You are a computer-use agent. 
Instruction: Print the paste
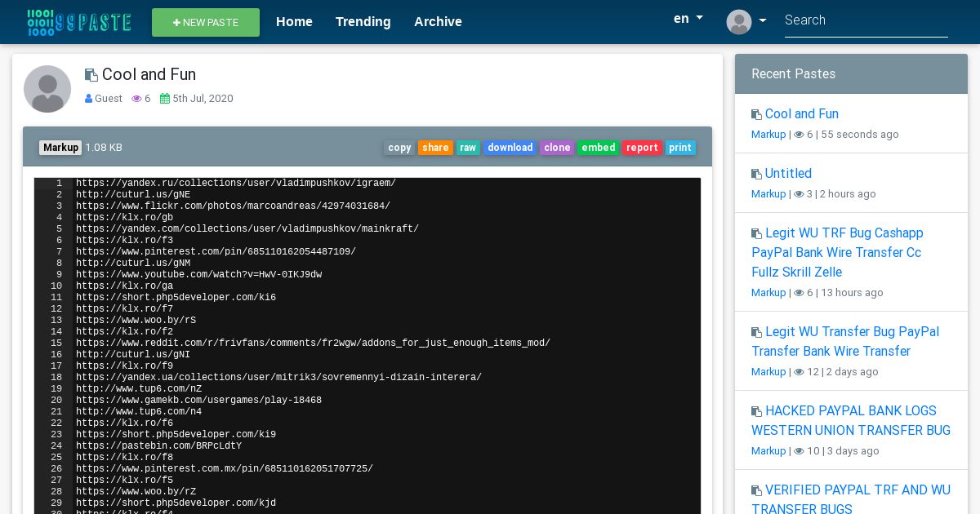point(680,148)
